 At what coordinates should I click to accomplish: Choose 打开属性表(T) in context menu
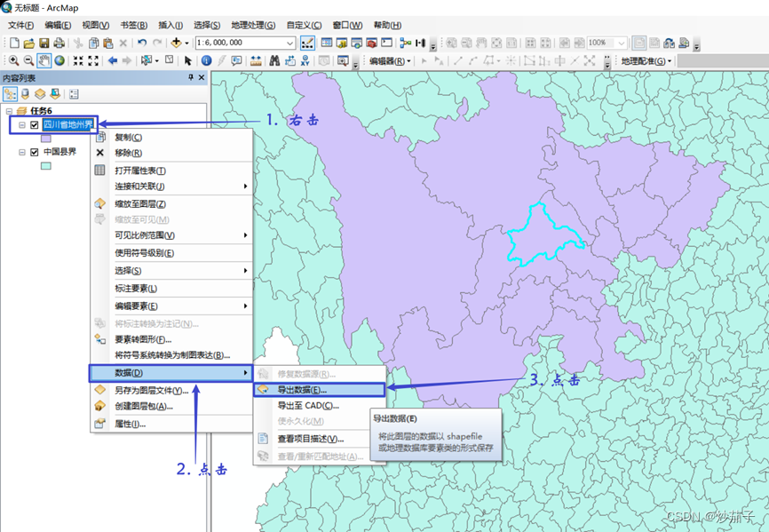170,171
